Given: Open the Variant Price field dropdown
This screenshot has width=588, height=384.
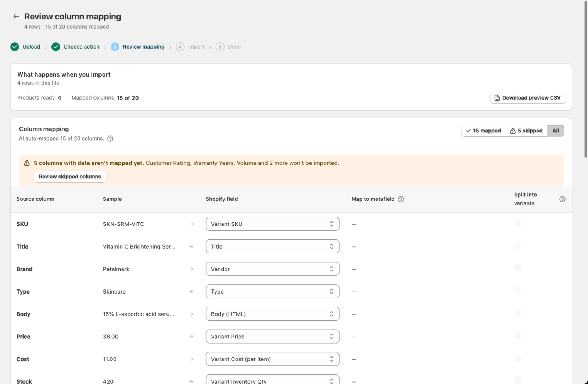Looking at the screenshot, I should [272, 337].
